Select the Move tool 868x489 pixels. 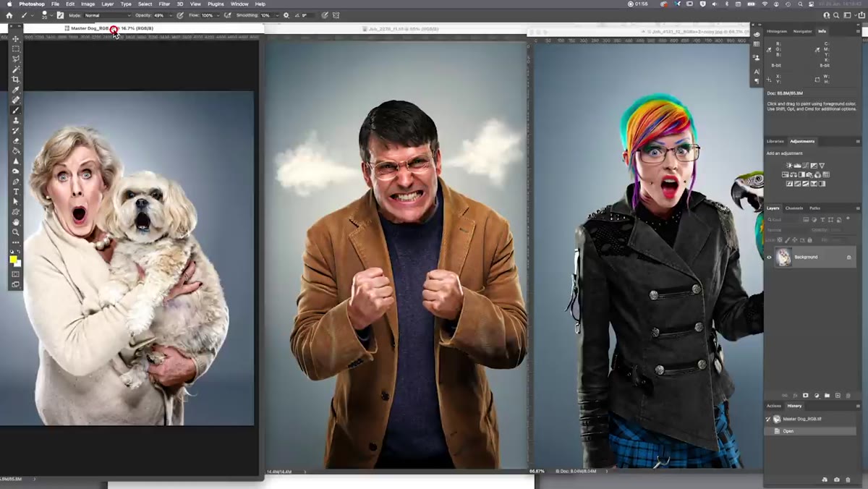coord(16,38)
